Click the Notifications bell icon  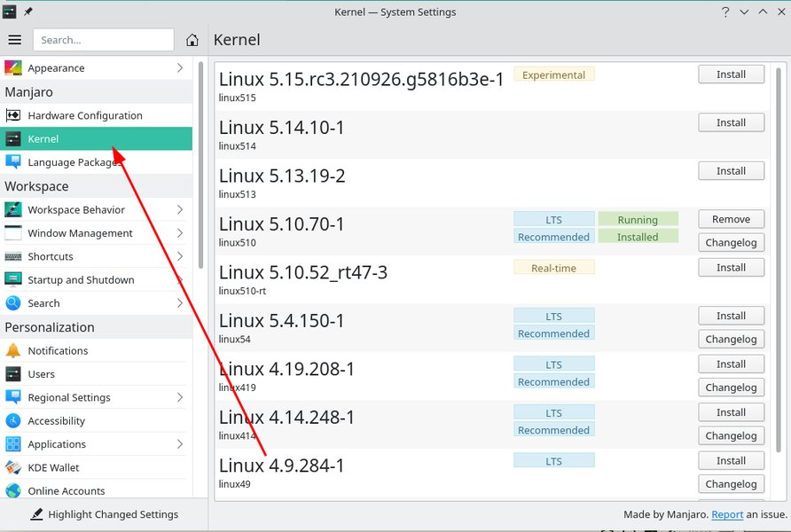coord(12,350)
